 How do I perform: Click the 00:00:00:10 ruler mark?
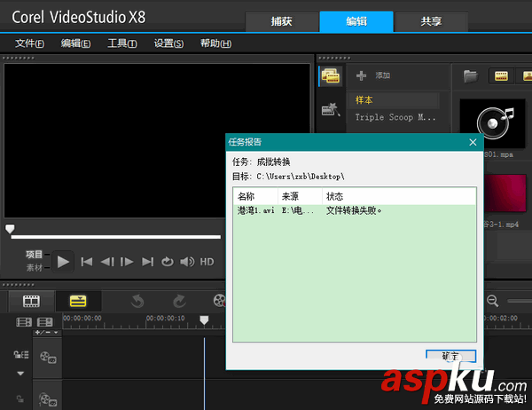(x=166, y=319)
